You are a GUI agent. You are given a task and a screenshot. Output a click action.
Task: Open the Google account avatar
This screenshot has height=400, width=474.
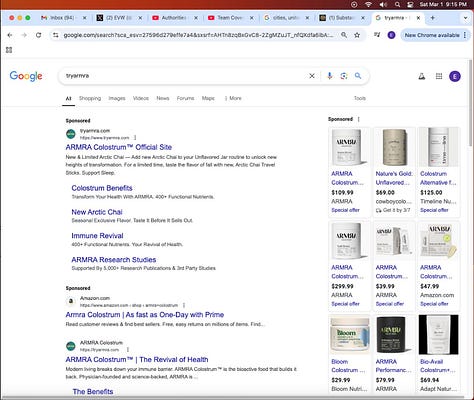[455, 76]
